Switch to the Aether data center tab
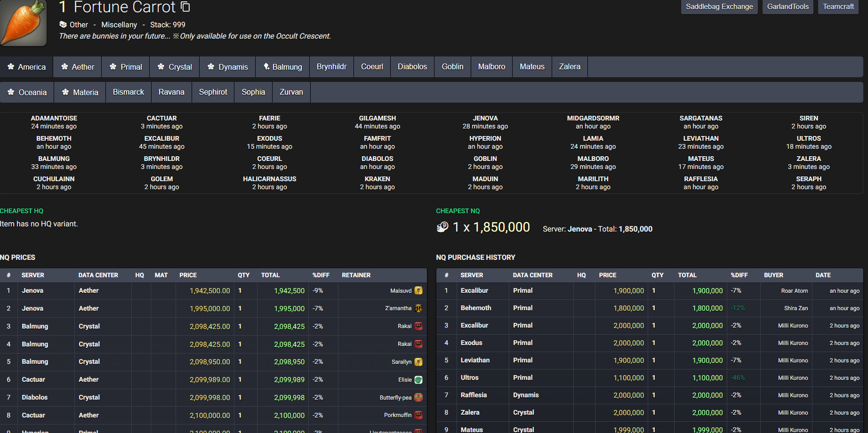868x433 pixels. [x=78, y=67]
